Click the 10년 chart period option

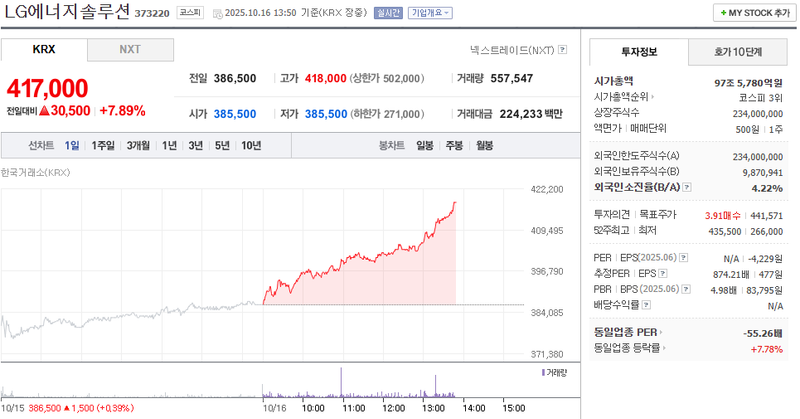tap(251, 146)
